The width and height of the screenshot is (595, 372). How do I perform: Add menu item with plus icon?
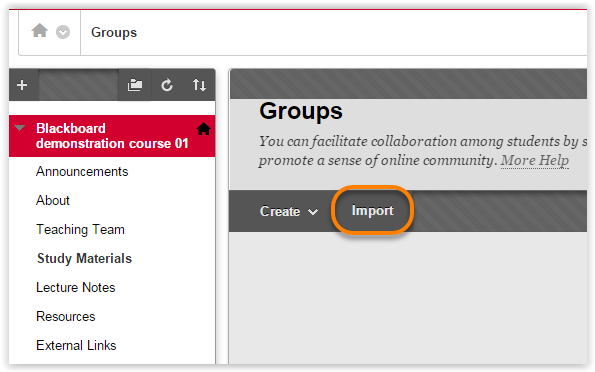pos(22,85)
